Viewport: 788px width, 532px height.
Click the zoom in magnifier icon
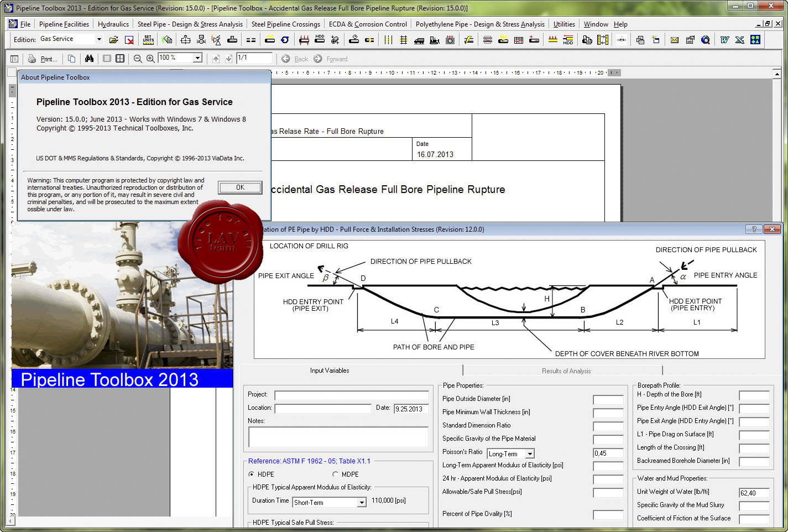tap(150, 59)
